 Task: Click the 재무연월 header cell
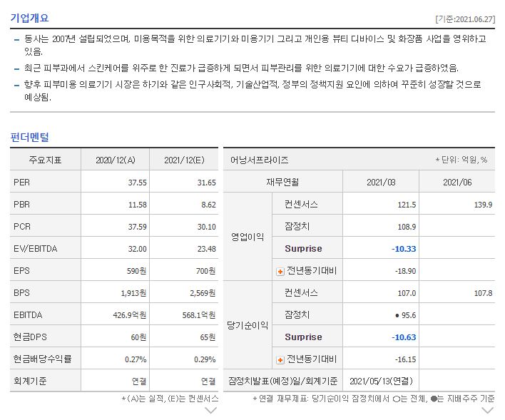(282, 183)
